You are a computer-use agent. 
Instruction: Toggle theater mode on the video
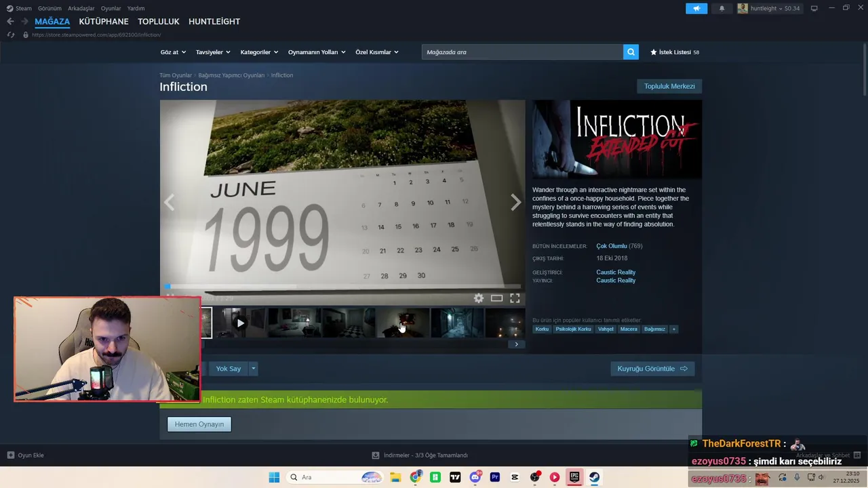pyautogui.click(x=497, y=298)
